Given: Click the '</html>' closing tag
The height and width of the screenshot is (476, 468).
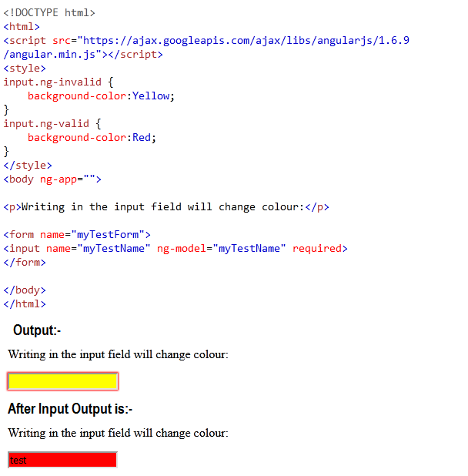Looking at the screenshot, I should coord(25,304).
